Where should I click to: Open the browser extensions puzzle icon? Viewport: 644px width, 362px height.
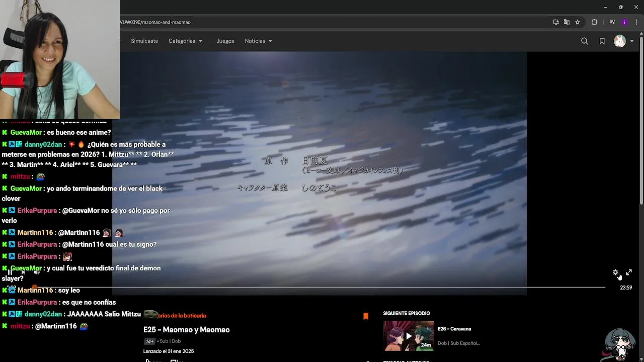(594, 22)
